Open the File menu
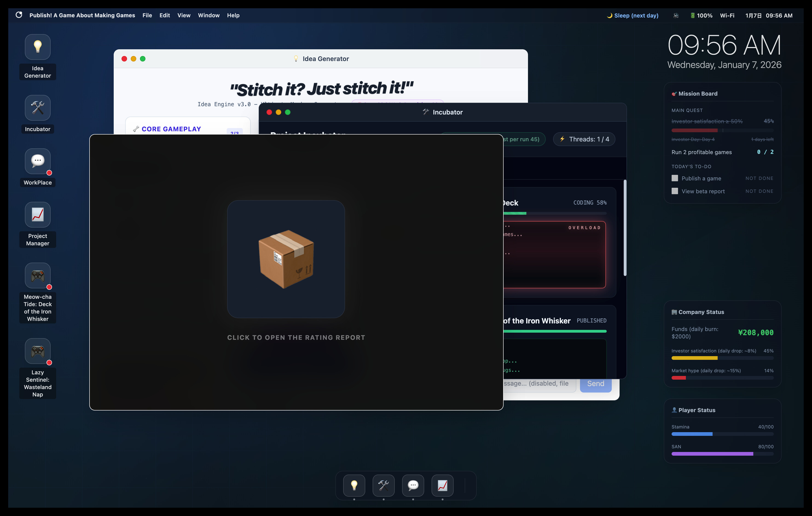Image resolution: width=812 pixels, height=516 pixels. (147, 15)
